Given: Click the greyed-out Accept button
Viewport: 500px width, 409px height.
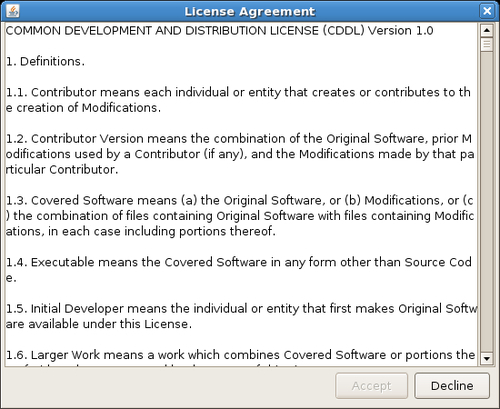Looking at the screenshot, I should (371, 386).
